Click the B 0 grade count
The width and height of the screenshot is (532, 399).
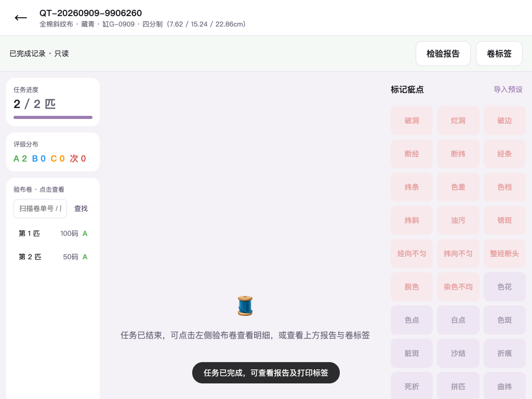(x=38, y=158)
